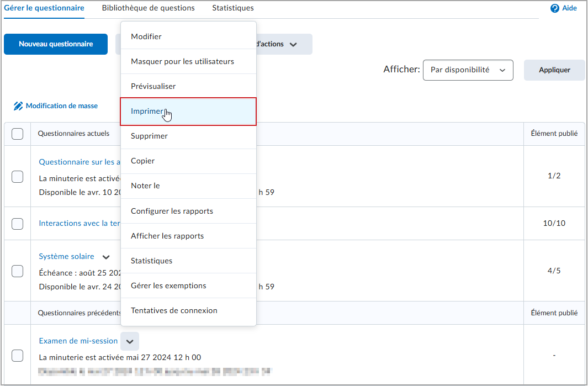Image resolution: width=588 pixels, height=386 pixels.
Task: Click the Questionnaires actuels header text
Action: (x=73, y=134)
